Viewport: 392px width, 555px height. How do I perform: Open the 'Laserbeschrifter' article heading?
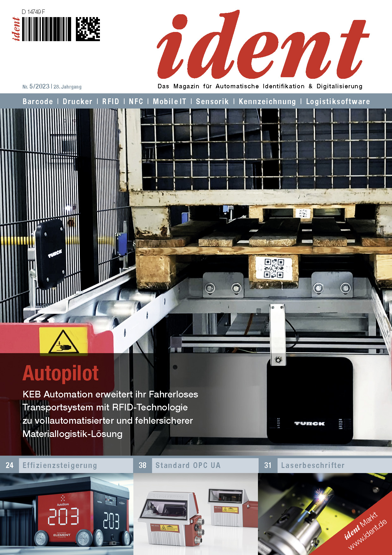pos(313,465)
